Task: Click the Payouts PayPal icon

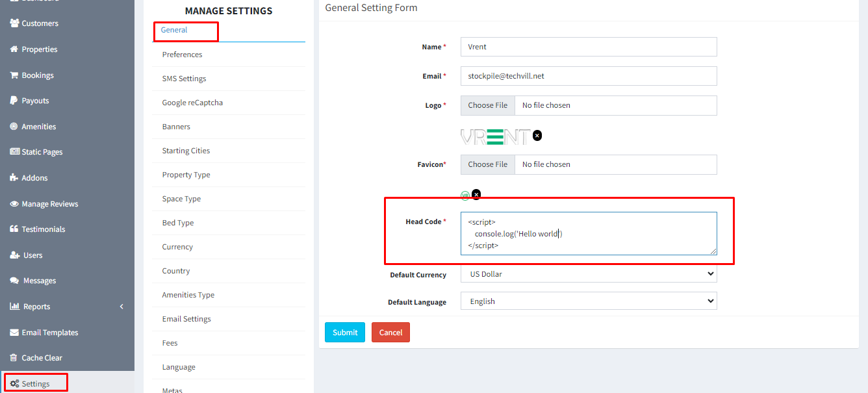Action: point(14,101)
